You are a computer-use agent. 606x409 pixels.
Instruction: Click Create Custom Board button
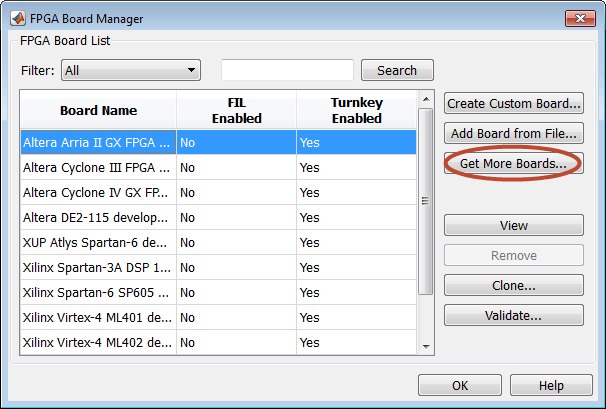click(514, 103)
